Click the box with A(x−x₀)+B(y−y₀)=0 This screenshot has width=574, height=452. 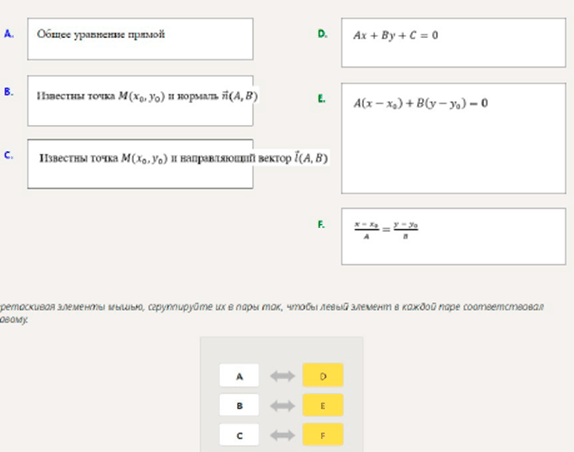point(454,138)
